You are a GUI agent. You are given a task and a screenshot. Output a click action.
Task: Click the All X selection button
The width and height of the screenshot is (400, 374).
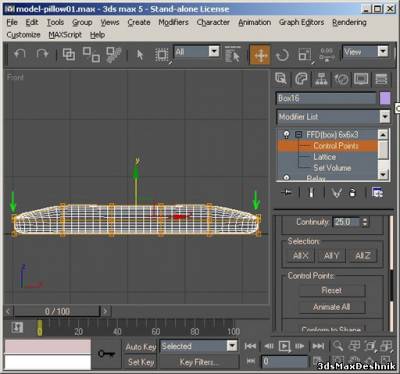(300, 256)
